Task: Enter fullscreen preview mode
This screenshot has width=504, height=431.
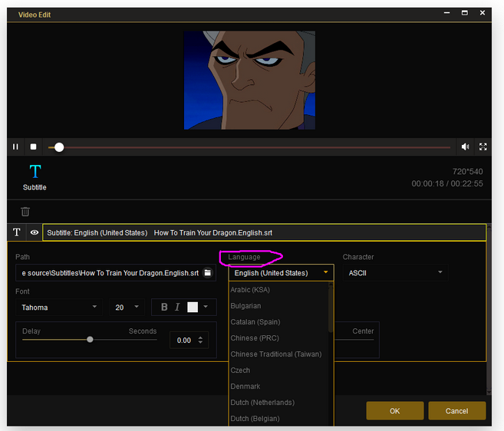Action: tap(483, 147)
